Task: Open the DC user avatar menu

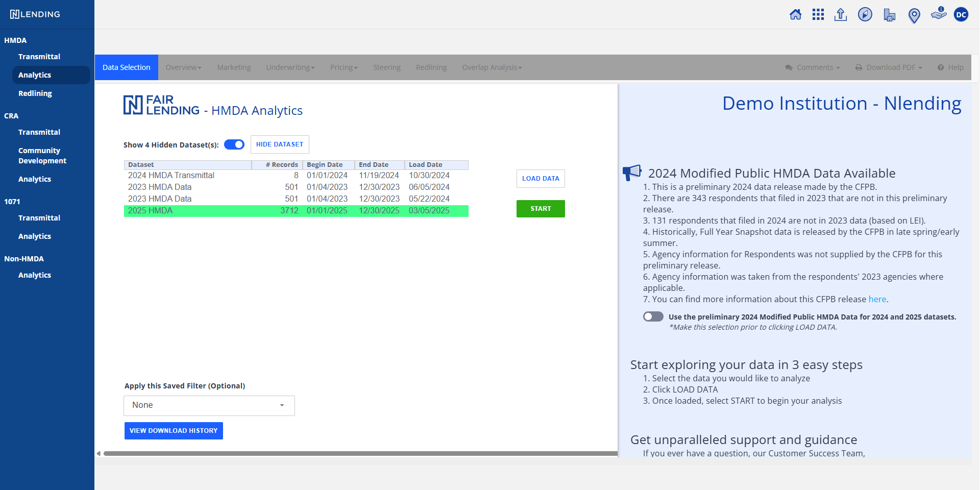Action: [961, 14]
